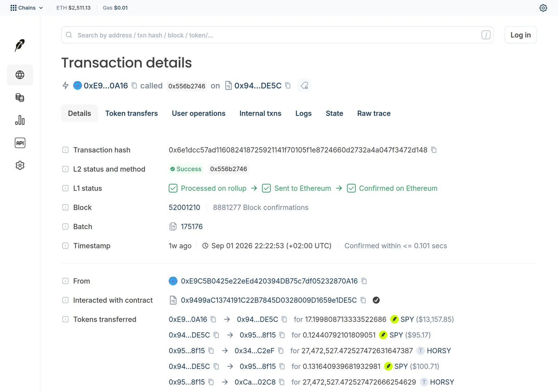Open the charts stats sidebar icon
This screenshot has width=558, height=392.
click(20, 120)
